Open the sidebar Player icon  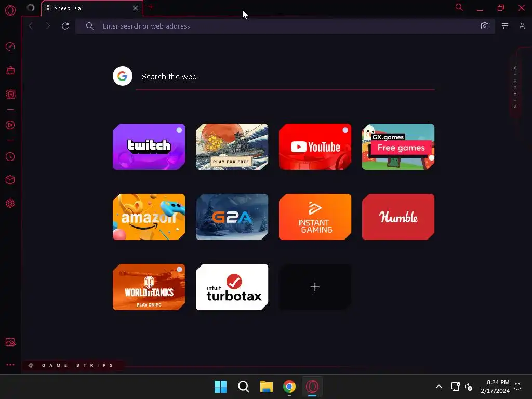(10, 125)
